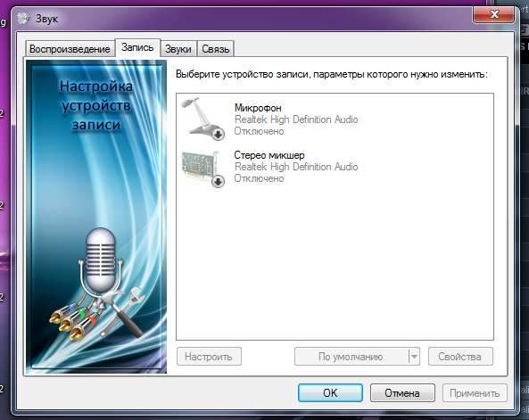529x420 pixels.
Task: Switch to the Воспроизведение tab
Action: [70, 49]
